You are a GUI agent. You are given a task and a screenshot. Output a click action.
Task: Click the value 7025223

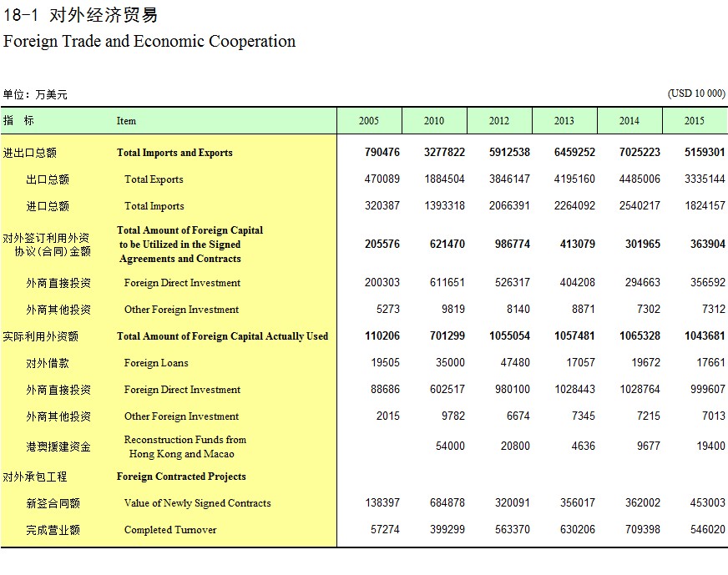point(640,152)
